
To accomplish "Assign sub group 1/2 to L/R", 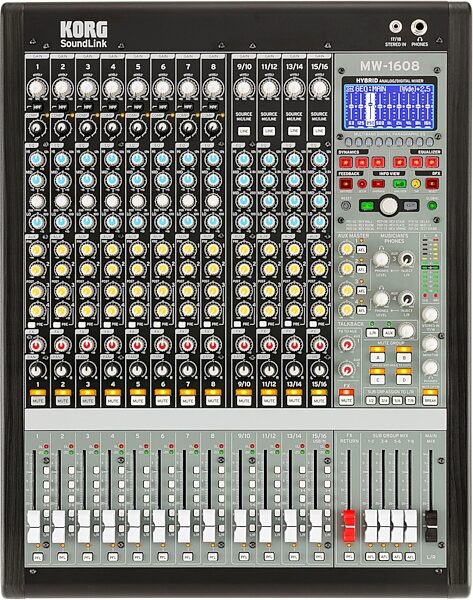I will (x=370, y=401).
